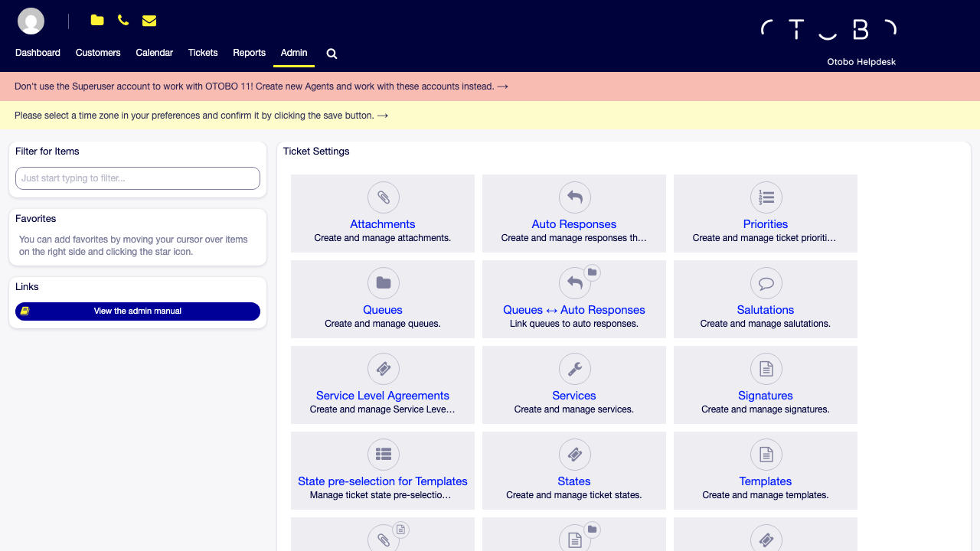The image size is (980, 551).
Task: Click the yellow phone icon in header
Action: point(123,21)
